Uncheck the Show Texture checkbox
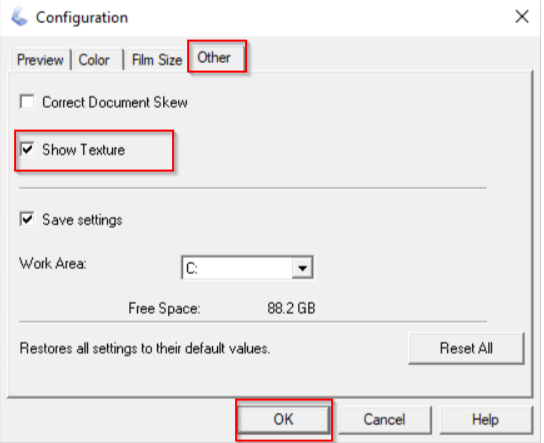The width and height of the screenshot is (544, 443). [x=27, y=150]
